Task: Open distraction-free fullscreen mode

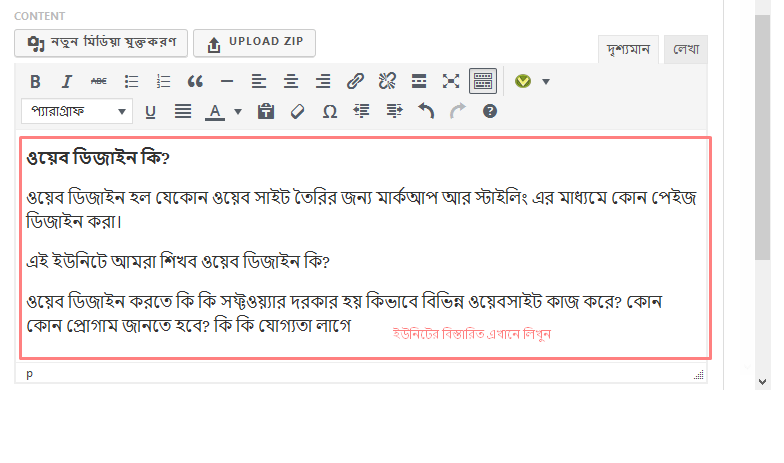Action: [451, 81]
